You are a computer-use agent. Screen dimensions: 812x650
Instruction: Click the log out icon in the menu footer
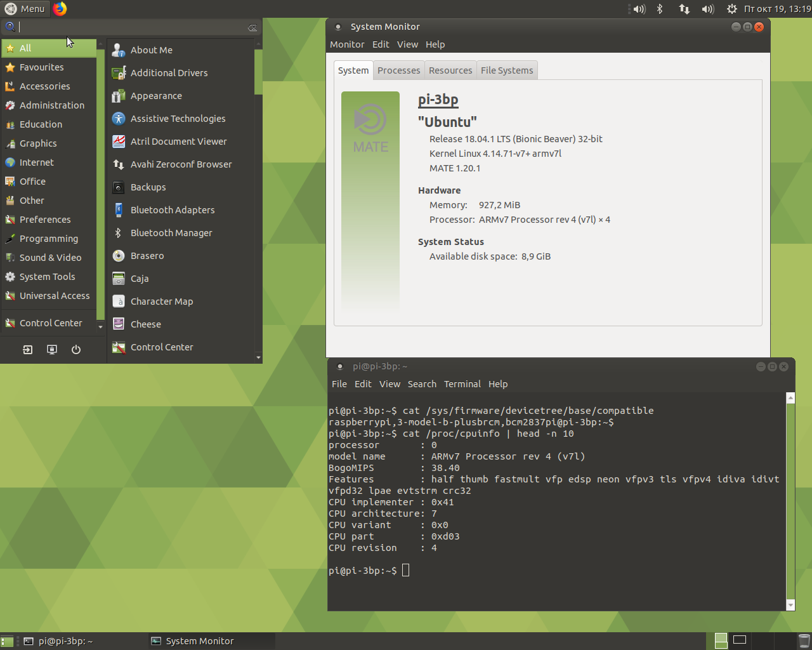tap(27, 350)
